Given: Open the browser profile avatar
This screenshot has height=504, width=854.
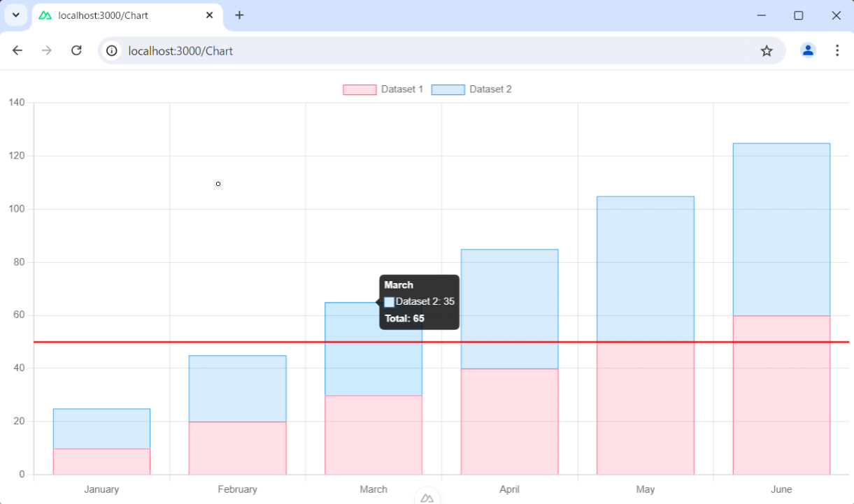Looking at the screenshot, I should click(x=808, y=50).
